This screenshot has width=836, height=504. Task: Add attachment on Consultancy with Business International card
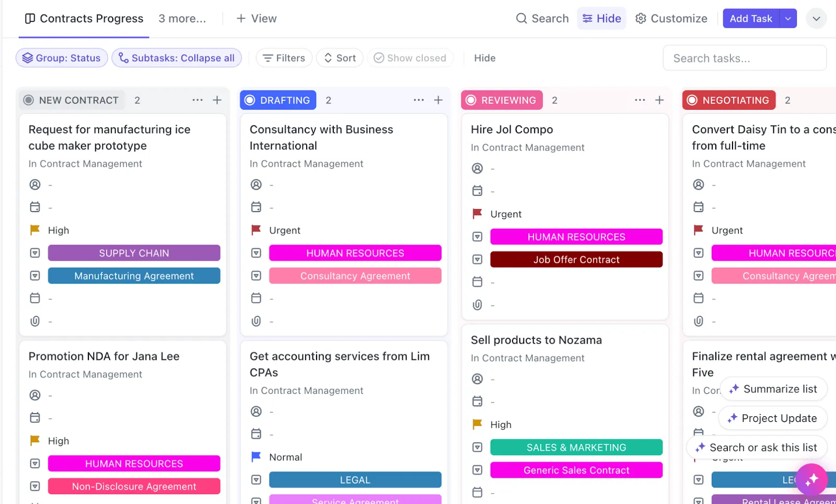(256, 321)
